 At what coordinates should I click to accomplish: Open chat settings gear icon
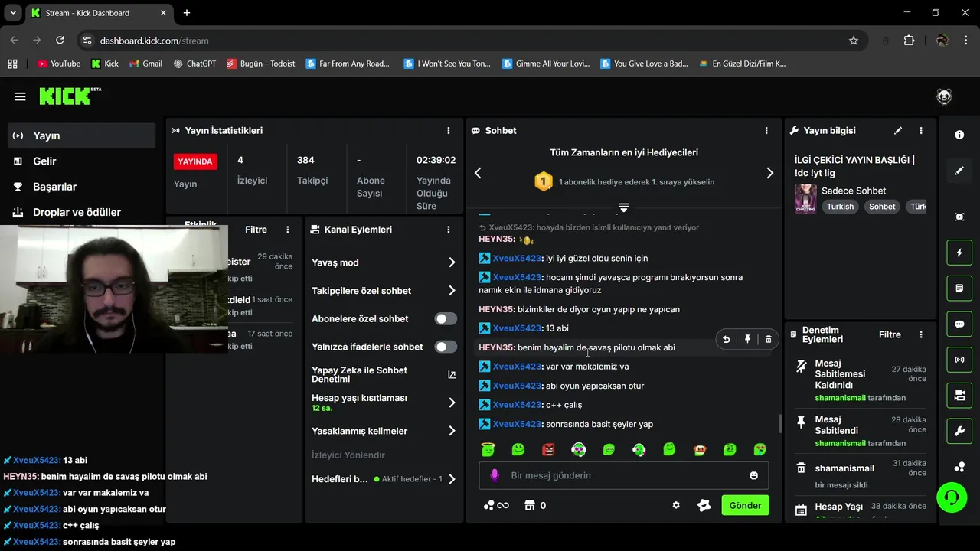coord(676,505)
